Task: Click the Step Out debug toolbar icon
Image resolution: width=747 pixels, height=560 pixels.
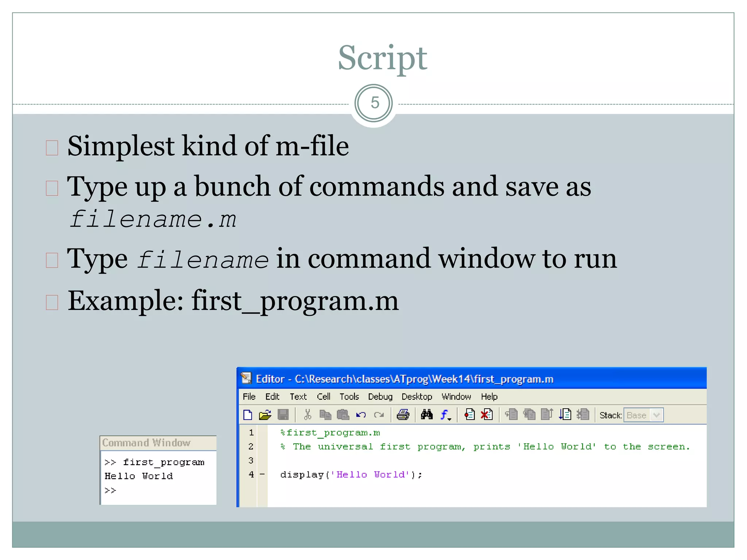Action: pyautogui.click(x=547, y=415)
